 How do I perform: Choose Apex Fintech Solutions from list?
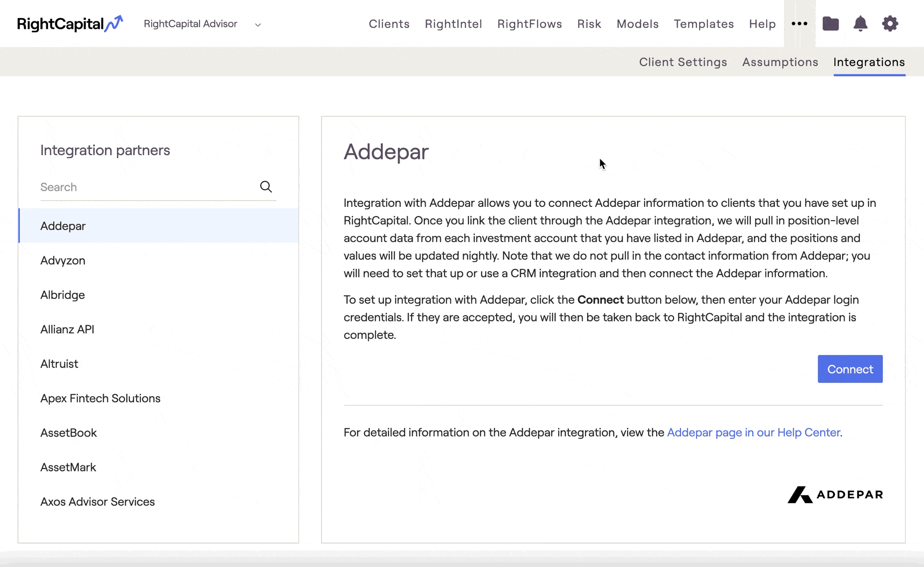100,398
